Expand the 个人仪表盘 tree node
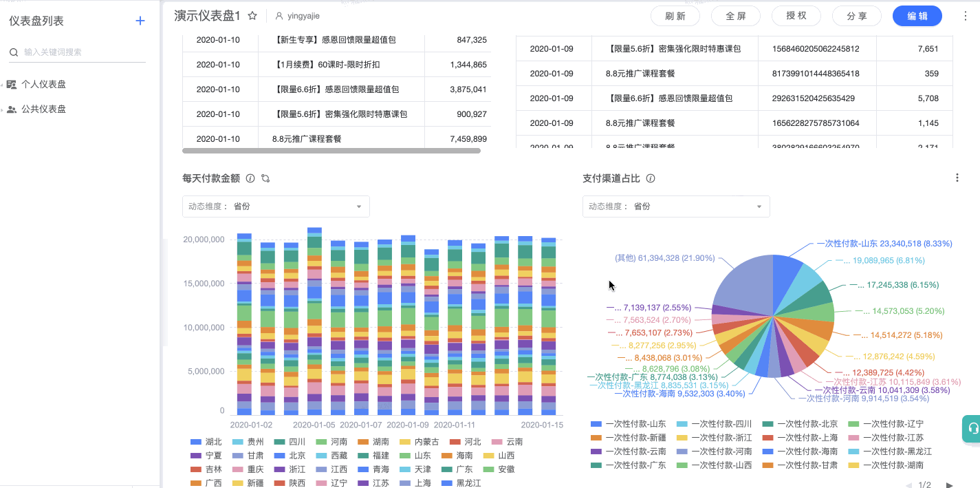Image resolution: width=980 pixels, height=488 pixels. point(2,85)
